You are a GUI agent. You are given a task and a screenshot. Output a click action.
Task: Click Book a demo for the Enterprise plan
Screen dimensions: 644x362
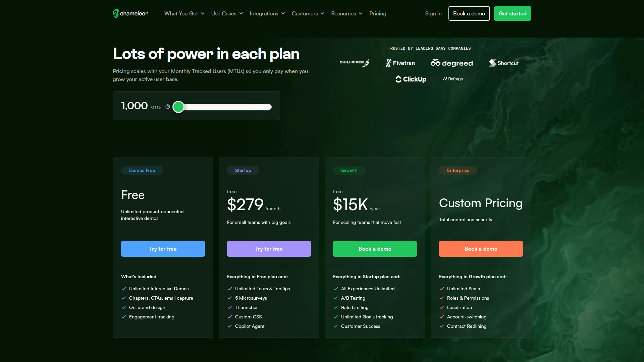coord(481,249)
